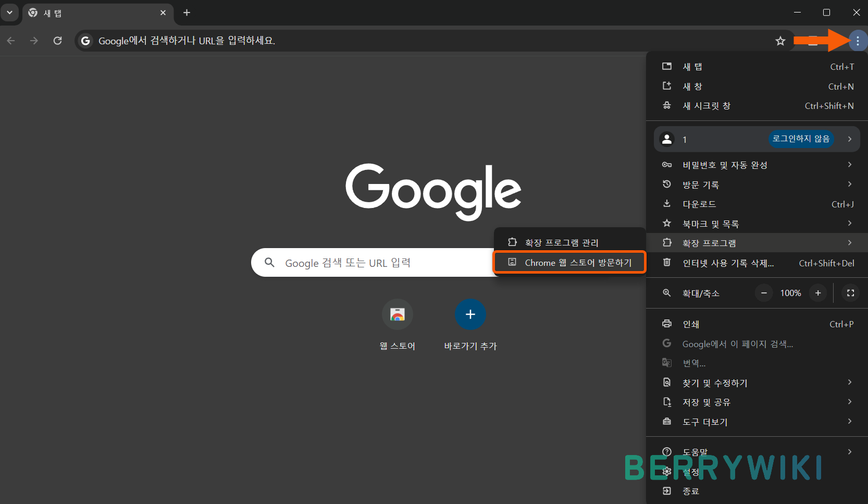
Task: Expand the 도움말 submenu
Action: point(757,452)
